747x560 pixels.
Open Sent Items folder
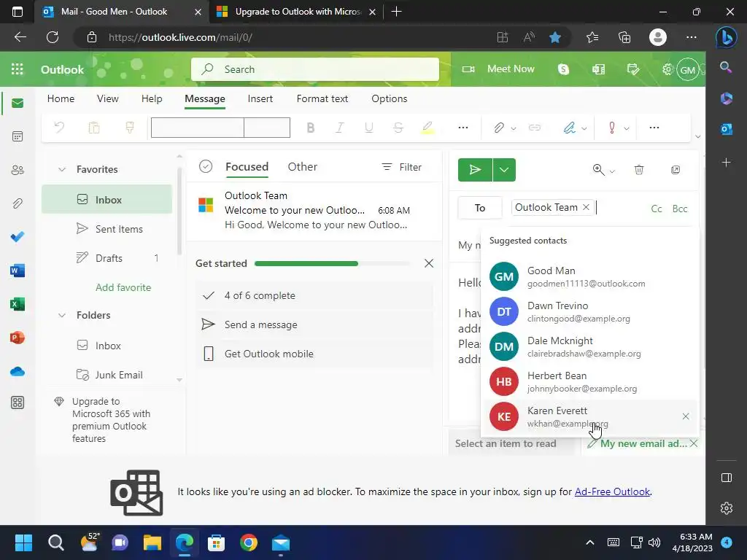tap(107, 229)
